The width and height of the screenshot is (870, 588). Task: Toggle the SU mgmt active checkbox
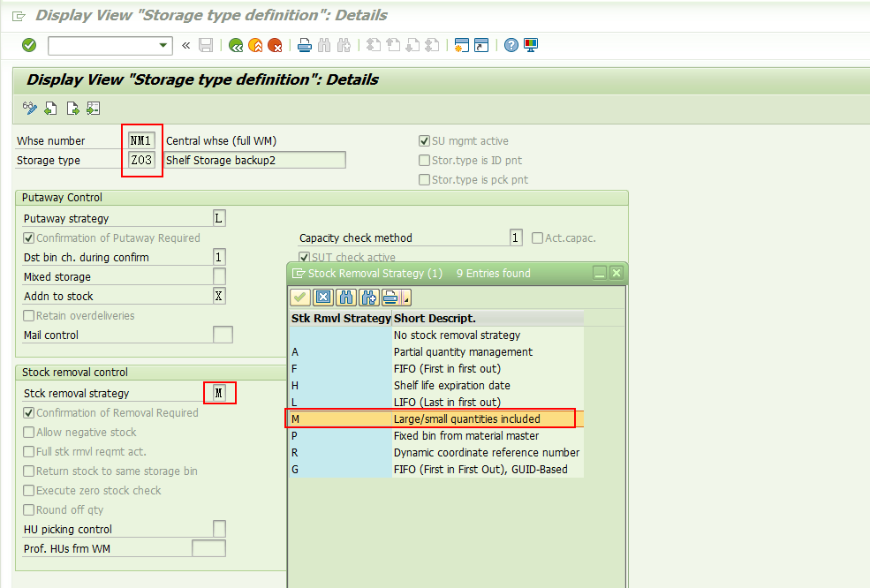[425, 141]
